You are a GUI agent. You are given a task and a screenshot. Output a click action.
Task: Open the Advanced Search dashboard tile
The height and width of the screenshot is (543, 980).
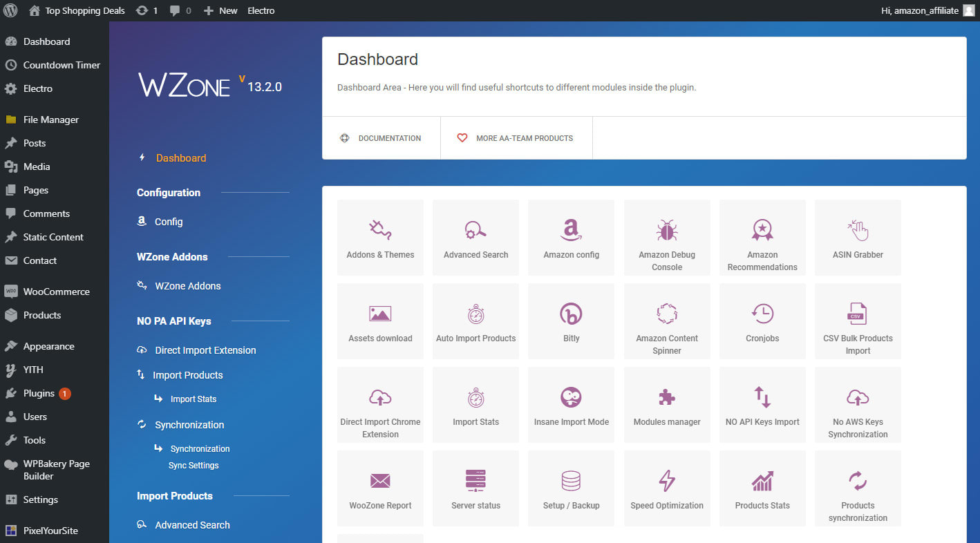(x=475, y=238)
